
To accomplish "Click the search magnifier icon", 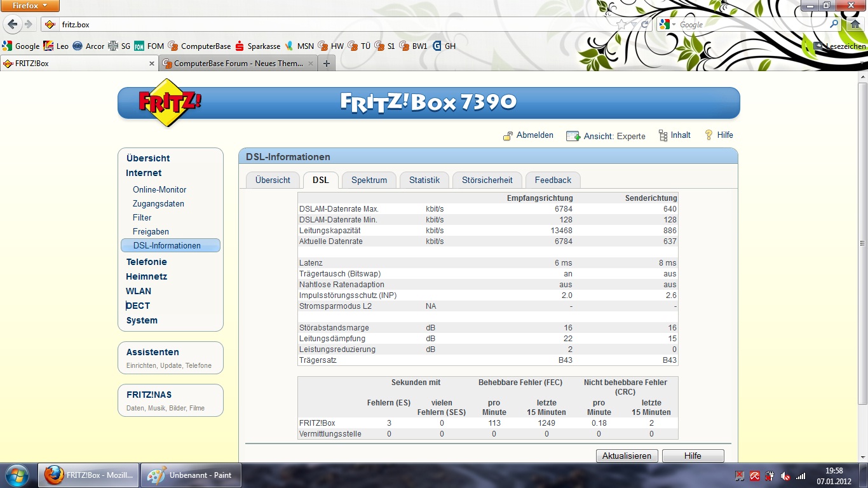I will pyautogui.click(x=834, y=24).
